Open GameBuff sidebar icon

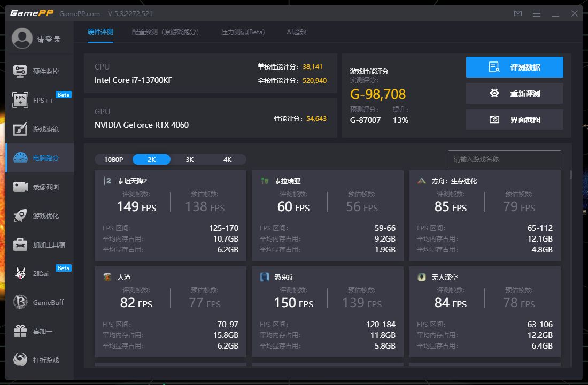(x=20, y=302)
